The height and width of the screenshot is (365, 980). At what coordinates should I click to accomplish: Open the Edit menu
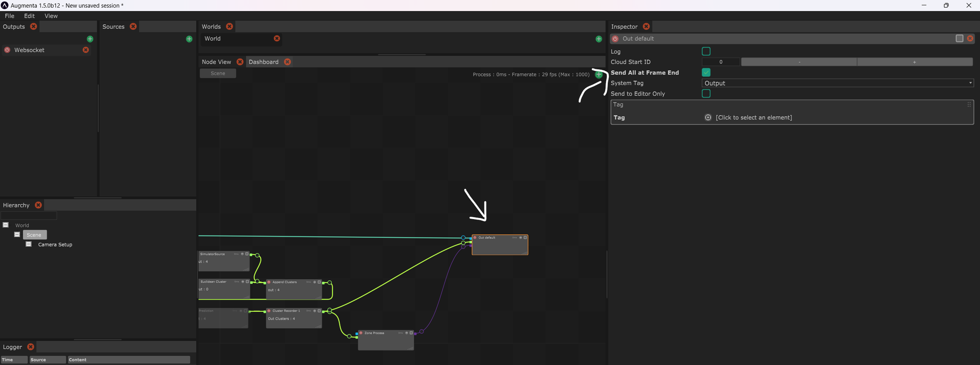pyautogui.click(x=29, y=16)
